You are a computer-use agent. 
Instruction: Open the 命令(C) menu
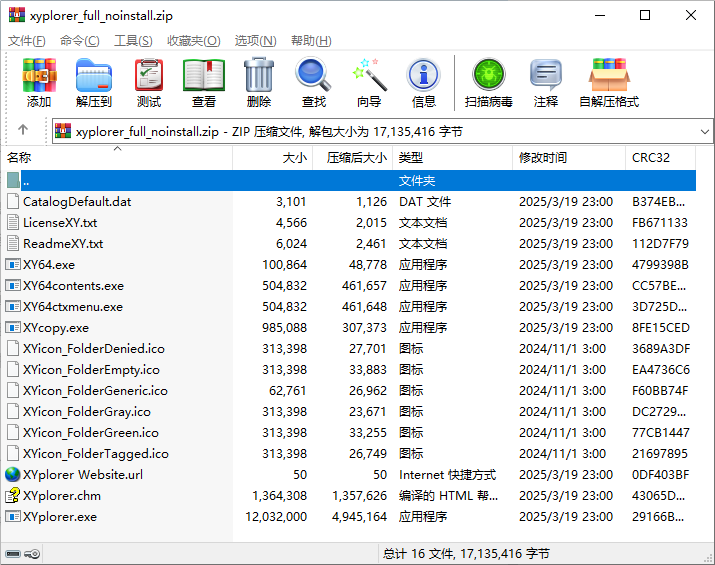(80, 41)
